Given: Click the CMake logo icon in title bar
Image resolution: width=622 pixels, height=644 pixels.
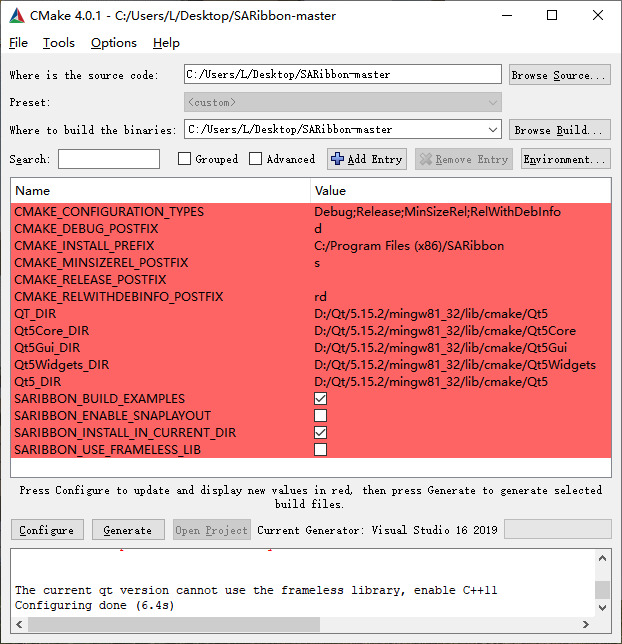Looking at the screenshot, I should pos(17,16).
